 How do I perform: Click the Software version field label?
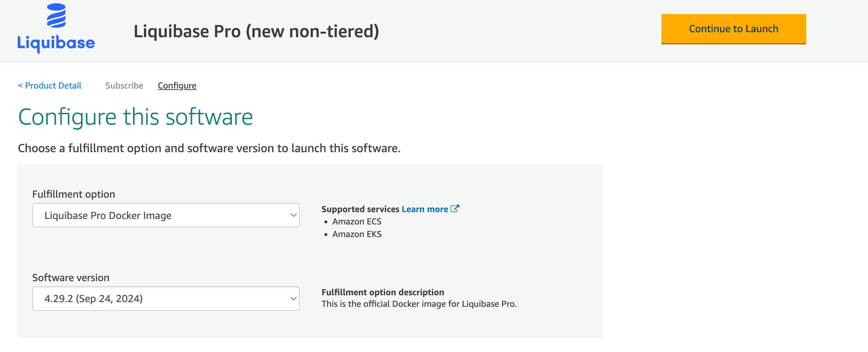(x=71, y=278)
